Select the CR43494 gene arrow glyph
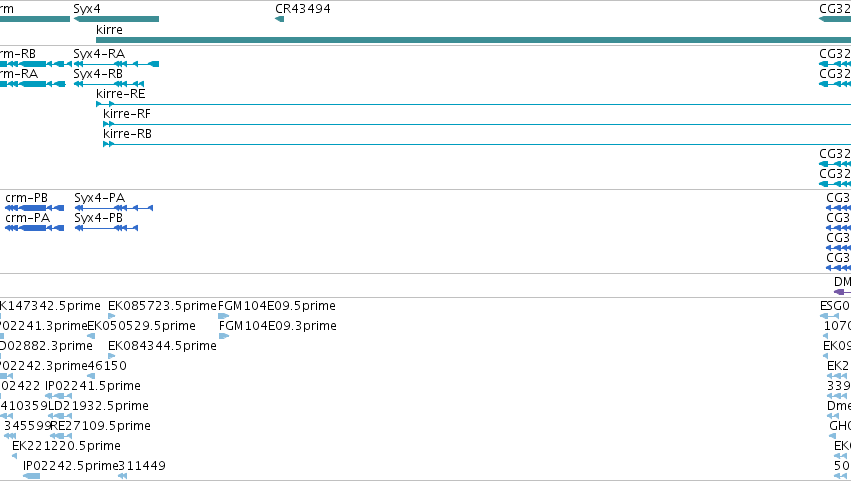851x481 pixels. (280, 19)
